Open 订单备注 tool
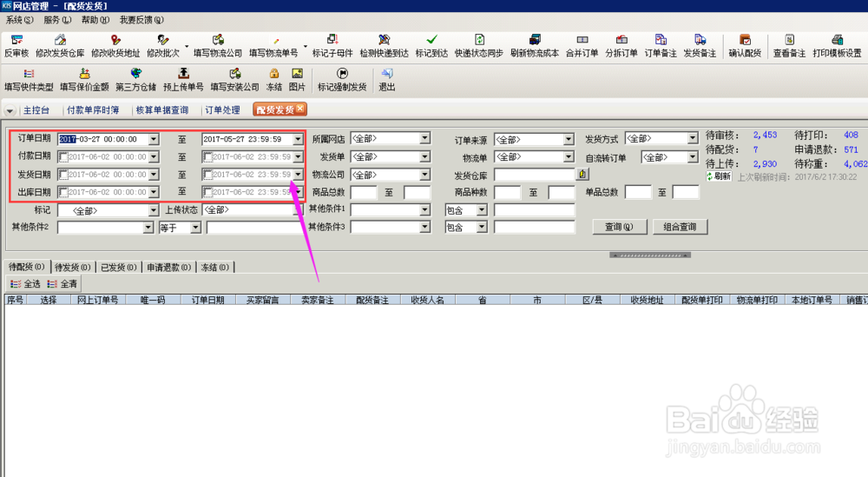Screen dimensions: 868x477 [661, 46]
